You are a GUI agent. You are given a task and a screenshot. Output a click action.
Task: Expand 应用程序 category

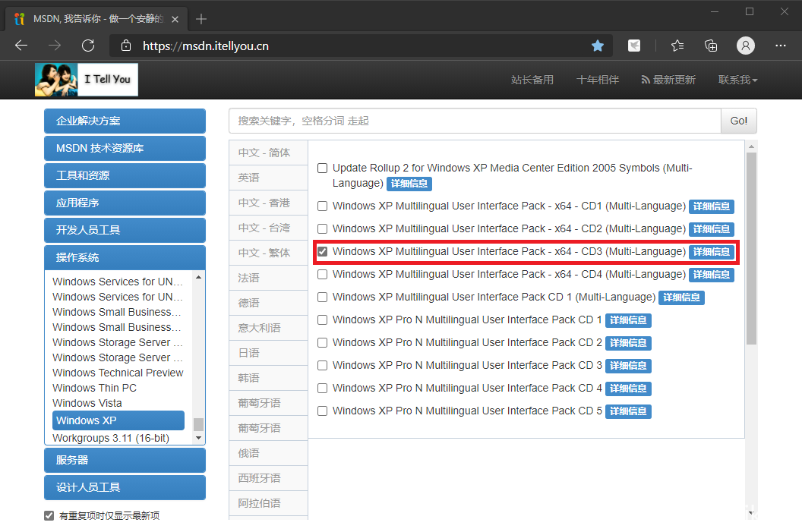125,203
